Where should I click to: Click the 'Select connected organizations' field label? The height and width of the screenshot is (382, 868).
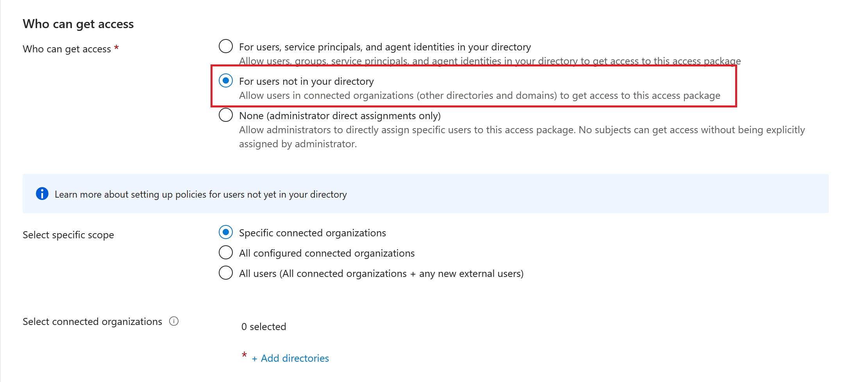pos(92,321)
